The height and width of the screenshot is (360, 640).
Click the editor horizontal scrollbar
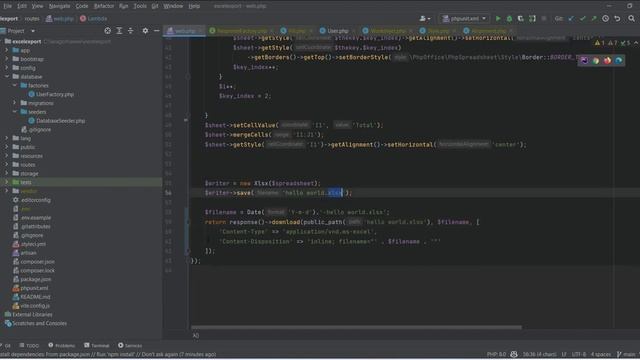pos(356,327)
